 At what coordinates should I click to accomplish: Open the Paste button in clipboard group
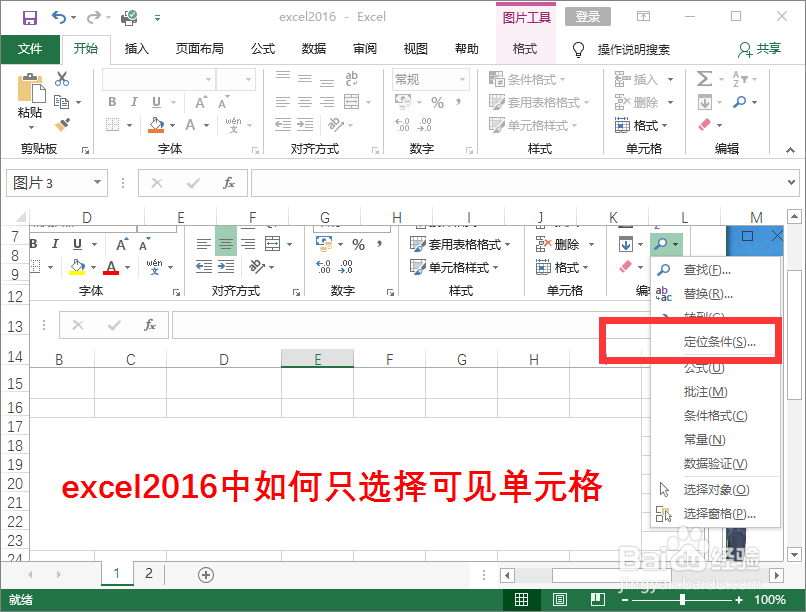(30, 101)
